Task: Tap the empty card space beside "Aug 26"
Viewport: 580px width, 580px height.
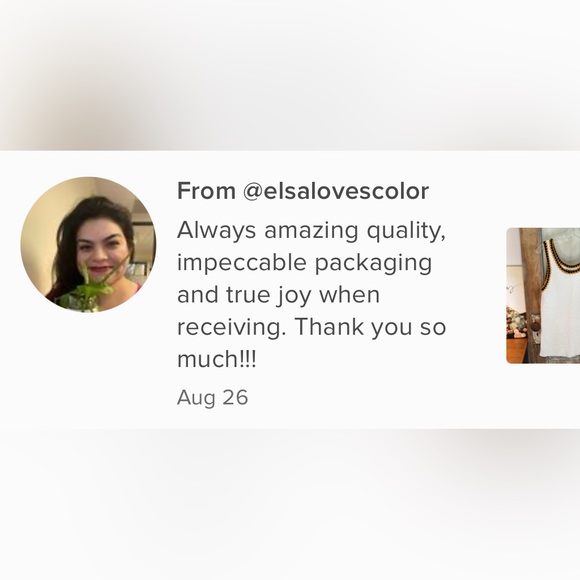Action: [370, 398]
